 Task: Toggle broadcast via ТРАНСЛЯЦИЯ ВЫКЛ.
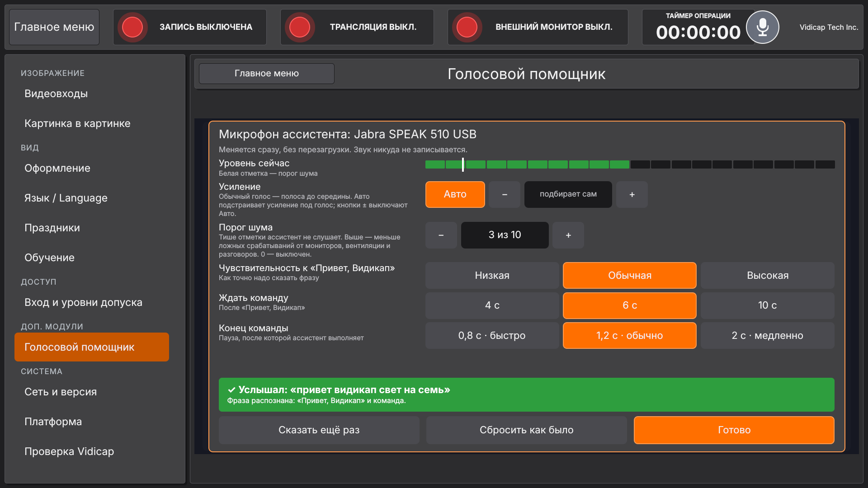357,27
